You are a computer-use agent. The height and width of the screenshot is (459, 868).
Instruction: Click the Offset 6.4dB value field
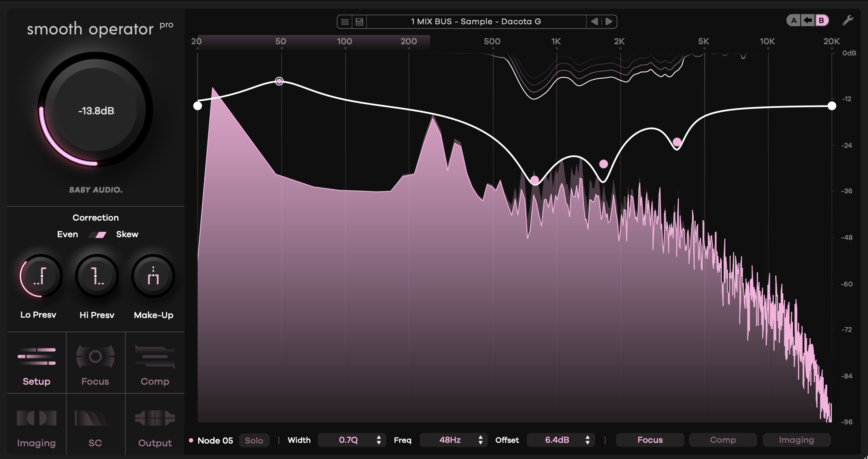tap(560, 440)
